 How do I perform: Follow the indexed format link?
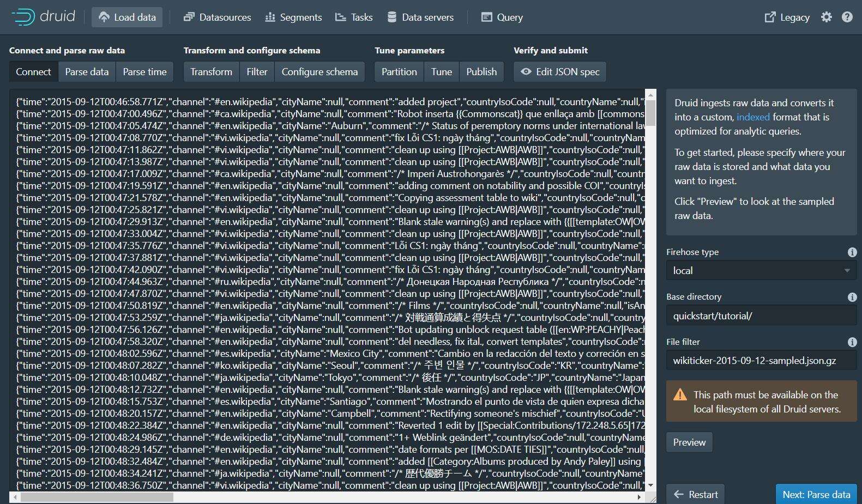[753, 117]
